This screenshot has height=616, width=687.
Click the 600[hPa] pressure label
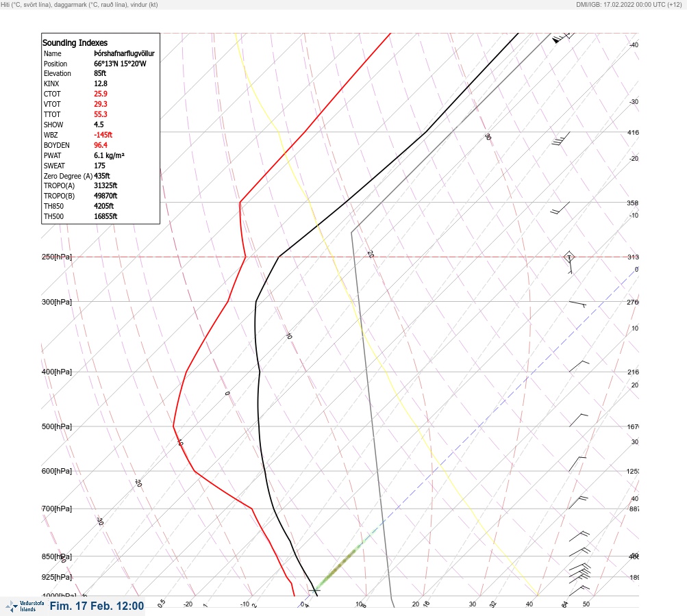point(57,471)
